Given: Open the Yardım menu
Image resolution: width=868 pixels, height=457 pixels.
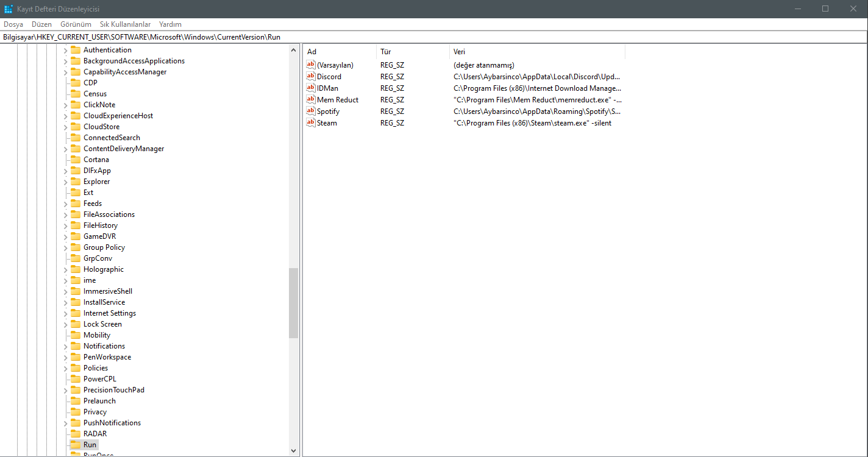Looking at the screenshot, I should coord(170,24).
